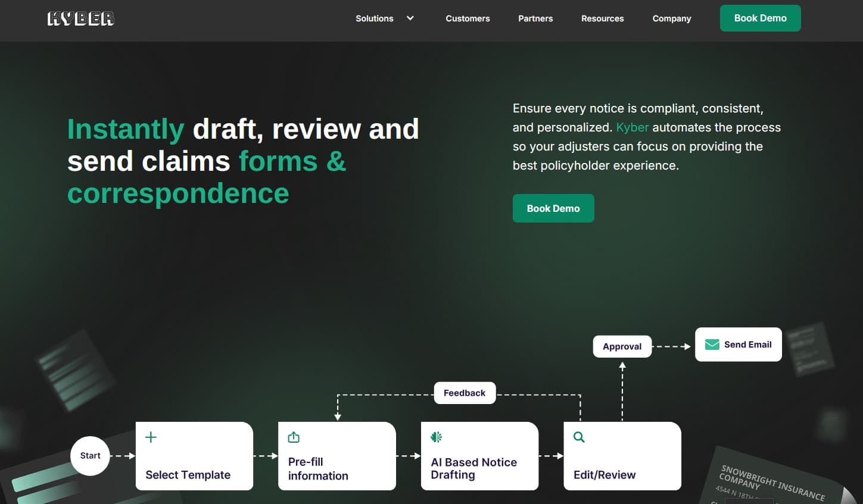Image resolution: width=863 pixels, height=504 pixels.
Task: Click the headline word 'Instantly'
Action: click(x=126, y=129)
